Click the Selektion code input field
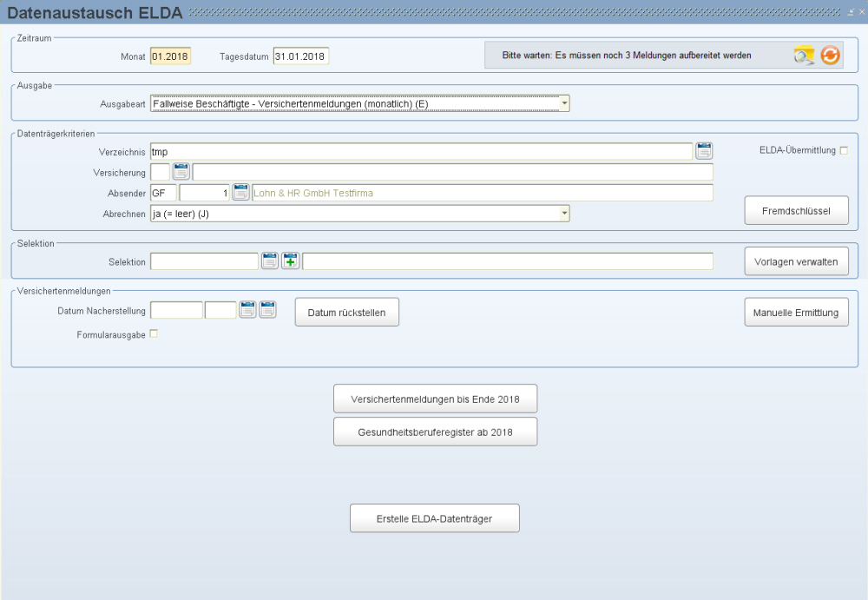868x600 pixels. [x=204, y=261]
